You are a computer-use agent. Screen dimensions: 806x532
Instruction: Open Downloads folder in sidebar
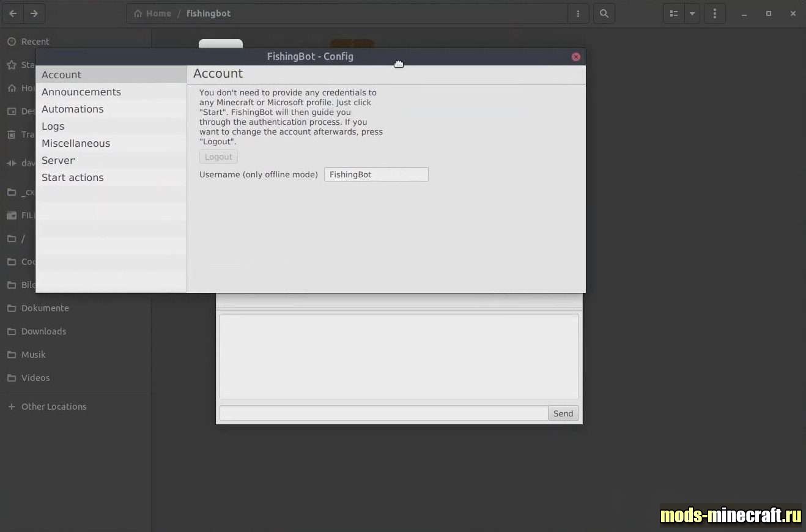pyautogui.click(x=43, y=331)
